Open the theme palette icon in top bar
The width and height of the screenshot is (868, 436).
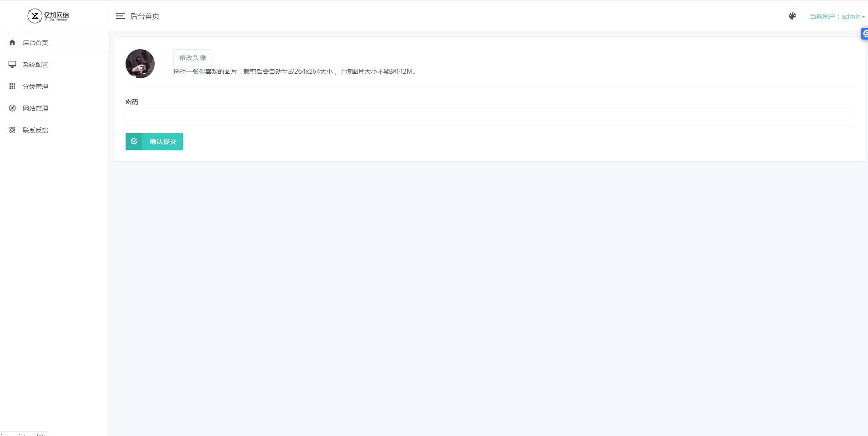[792, 15]
